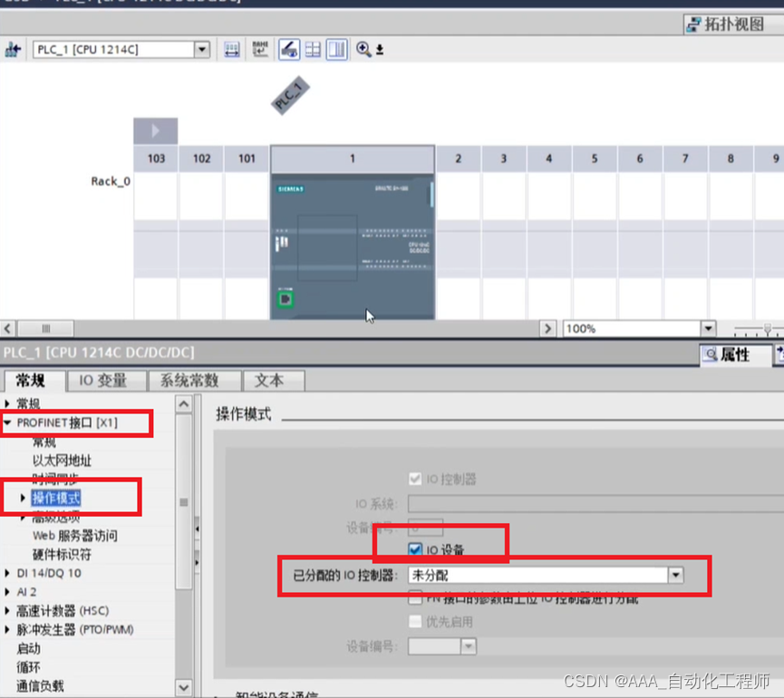Click the lower expand arrow on panel splitter
Viewport: 784px width, 698px height.
tap(198, 563)
